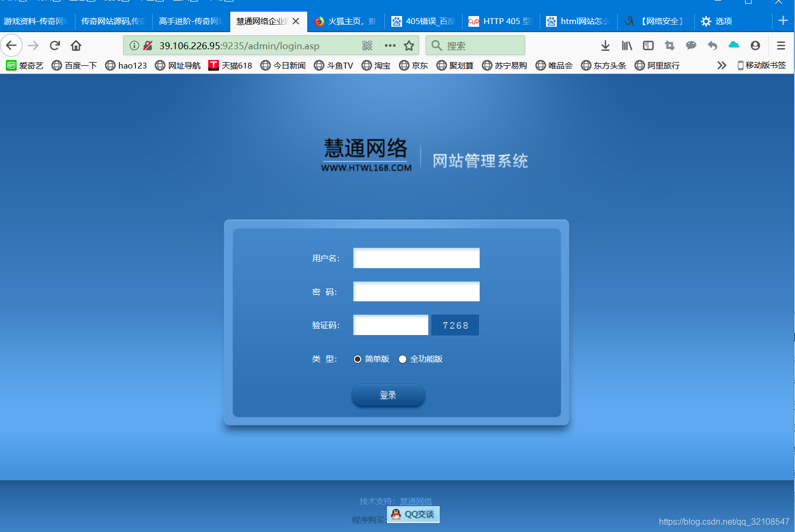The image size is (795, 532).
Task: Open 移动版书签 mobile bookmarks folder
Action: [762, 65]
